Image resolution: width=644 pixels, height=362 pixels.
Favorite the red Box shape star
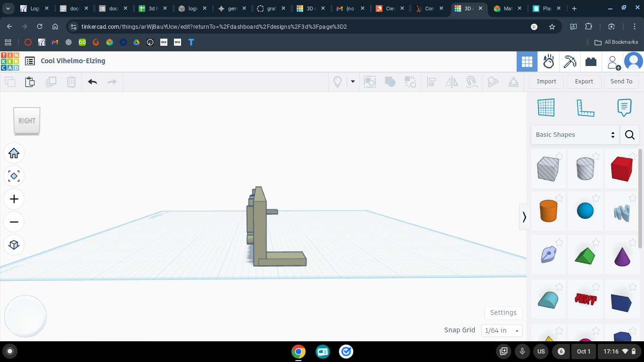(633, 156)
